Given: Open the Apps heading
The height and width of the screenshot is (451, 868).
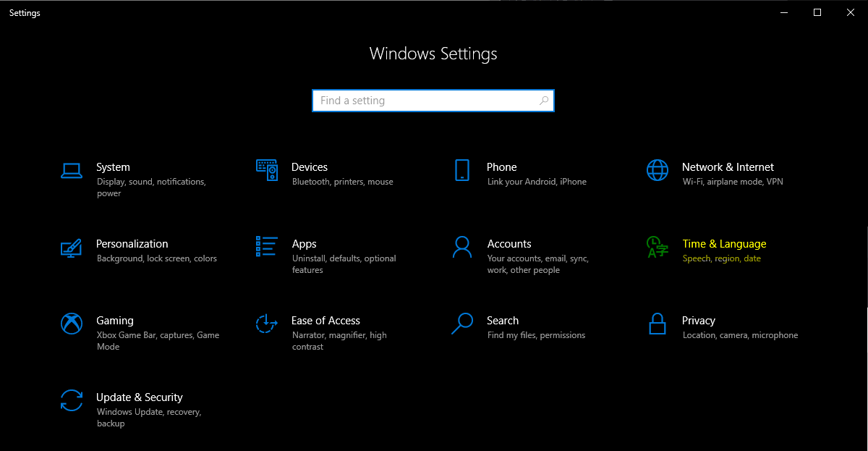Looking at the screenshot, I should point(305,244).
